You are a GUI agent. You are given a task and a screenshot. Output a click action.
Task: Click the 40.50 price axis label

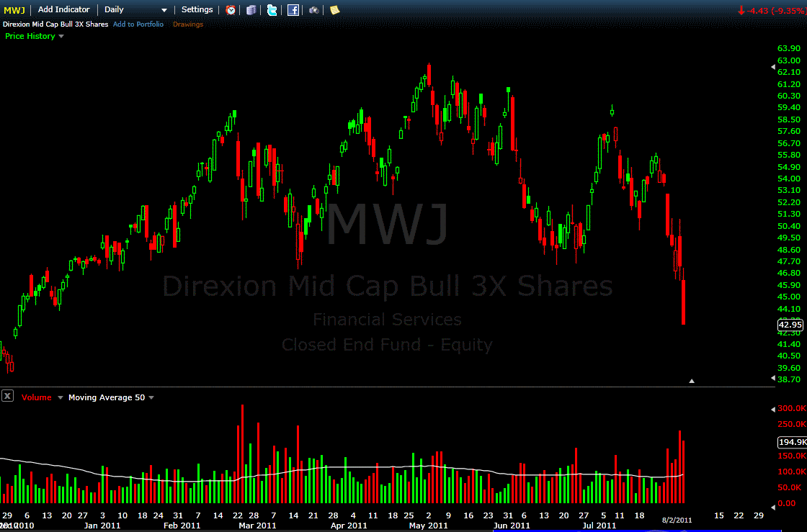pos(789,356)
